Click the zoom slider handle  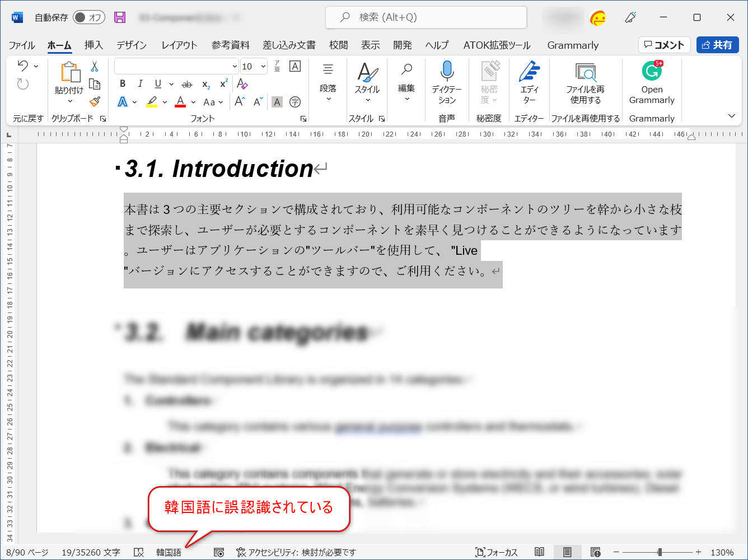click(660, 552)
